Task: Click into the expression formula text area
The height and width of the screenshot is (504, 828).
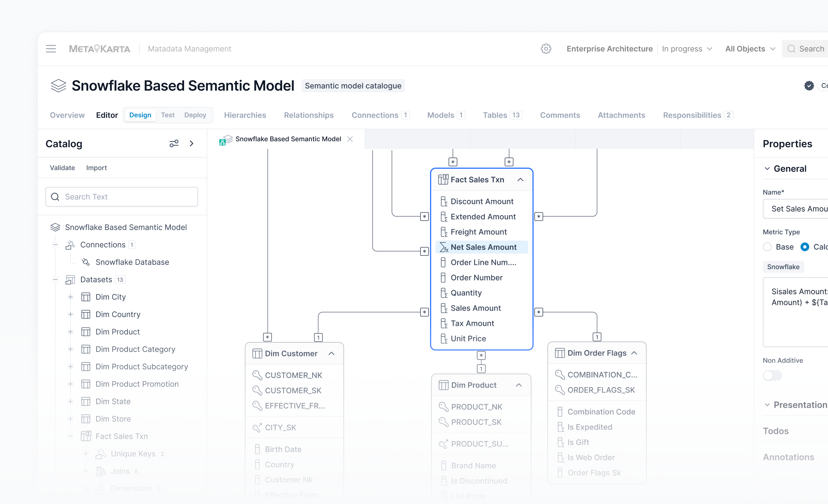Action: [795, 312]
